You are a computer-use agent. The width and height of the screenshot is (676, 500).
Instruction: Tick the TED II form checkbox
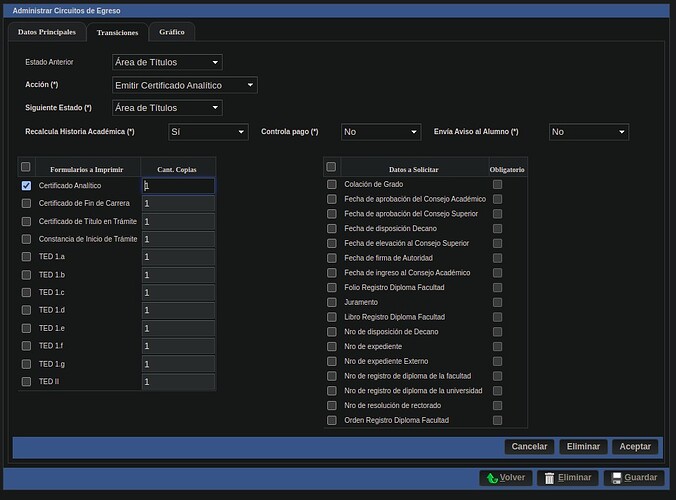[x=26, y=381]
